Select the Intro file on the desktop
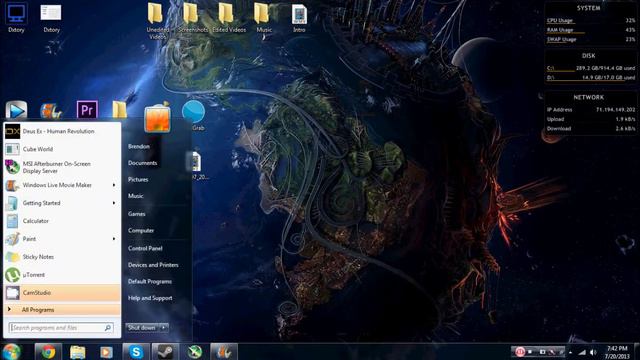The image size is (640, 360). point(299,18)
